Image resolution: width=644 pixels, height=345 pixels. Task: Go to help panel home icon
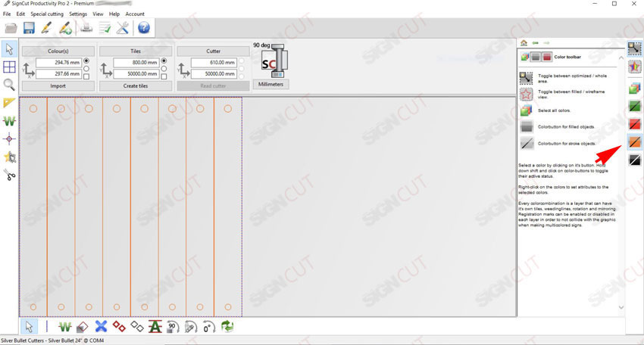click(x=524, y=42)
